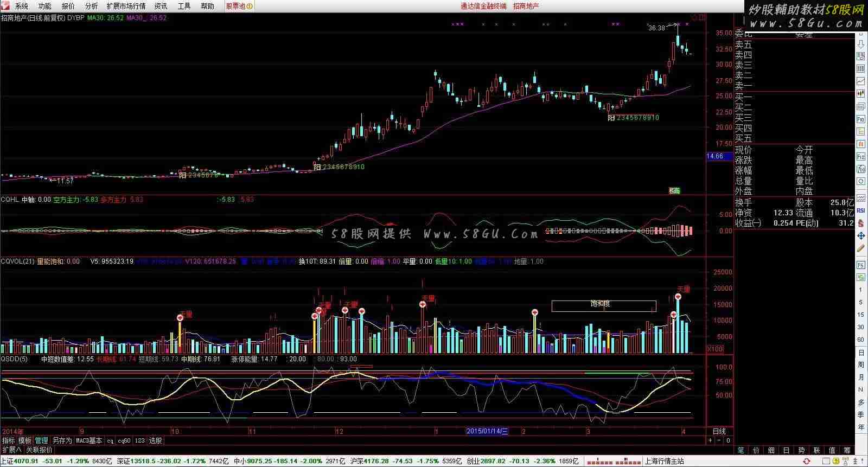Click the 另存为 button
The image size is (868, 467).
pos(62,440)
